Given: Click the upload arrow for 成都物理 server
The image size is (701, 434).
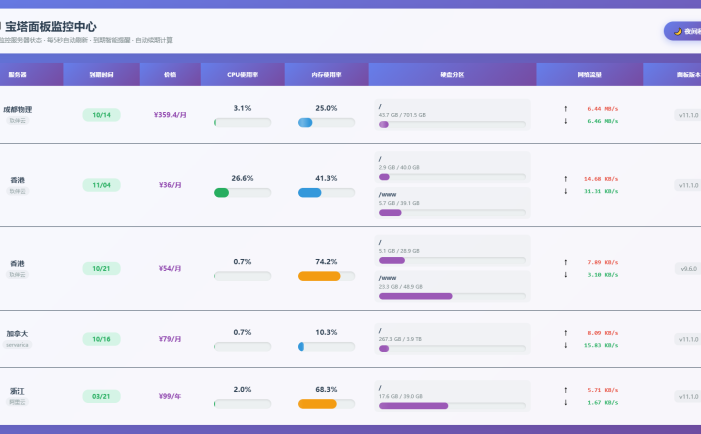Looking at the screenshot, I should click(565, 108).
